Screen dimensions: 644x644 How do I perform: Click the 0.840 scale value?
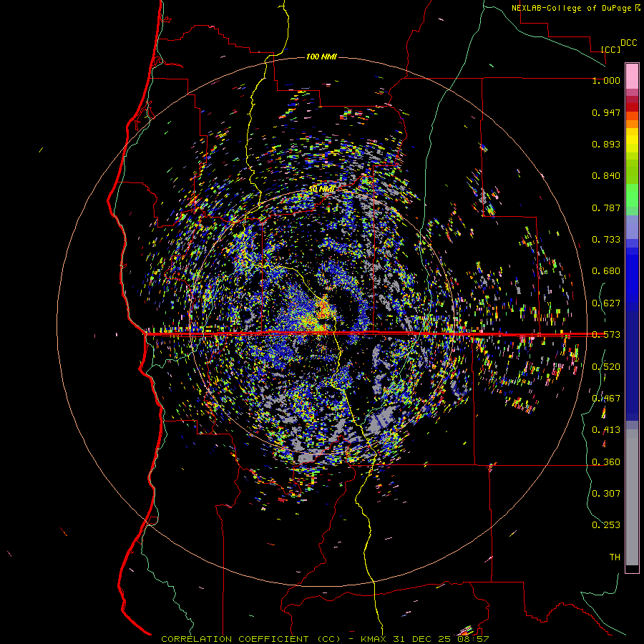[606, 176]
